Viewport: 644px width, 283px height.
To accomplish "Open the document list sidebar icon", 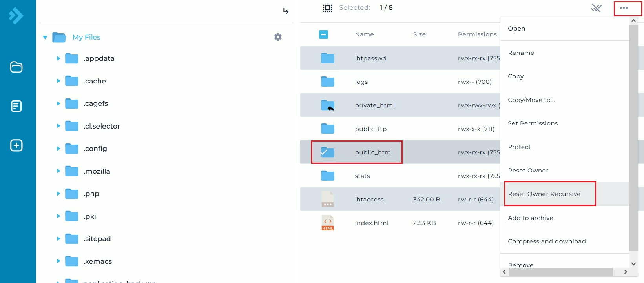I will [16, 106].
